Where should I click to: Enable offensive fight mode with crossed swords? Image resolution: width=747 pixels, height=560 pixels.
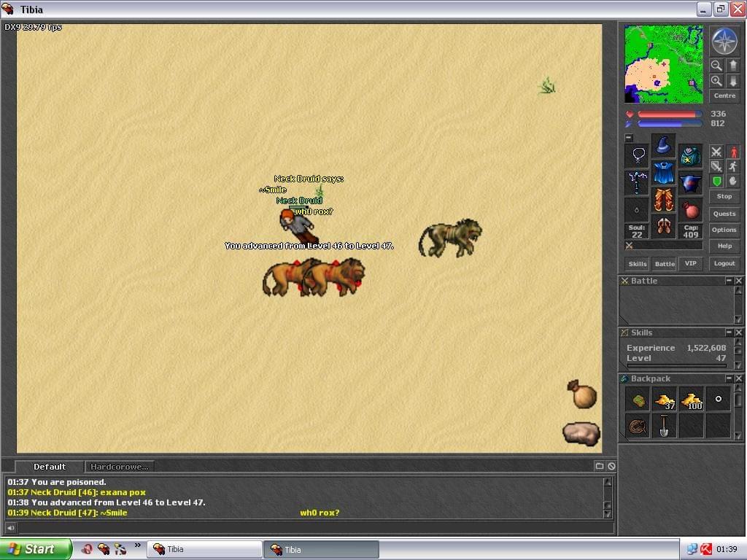[716, 152]
